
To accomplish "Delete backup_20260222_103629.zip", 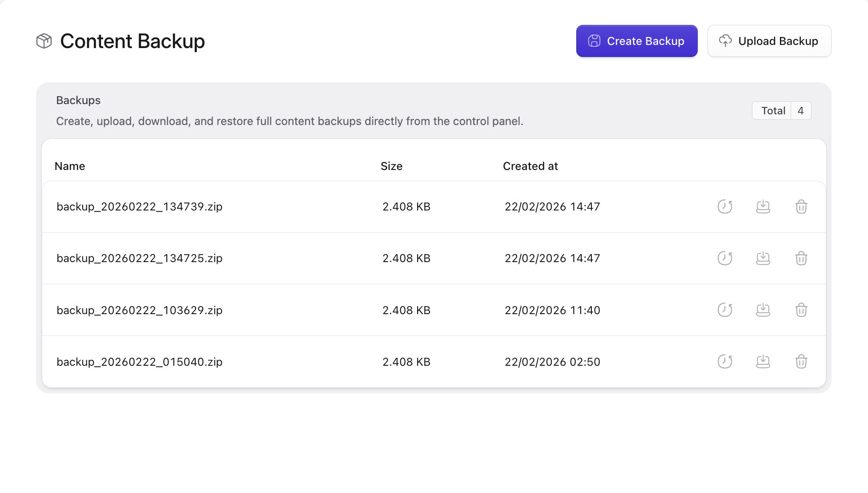I will point(801,310).
